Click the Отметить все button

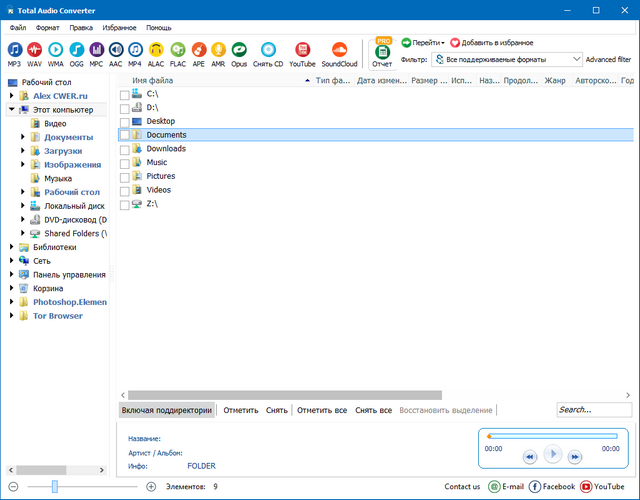pos(322,410)
